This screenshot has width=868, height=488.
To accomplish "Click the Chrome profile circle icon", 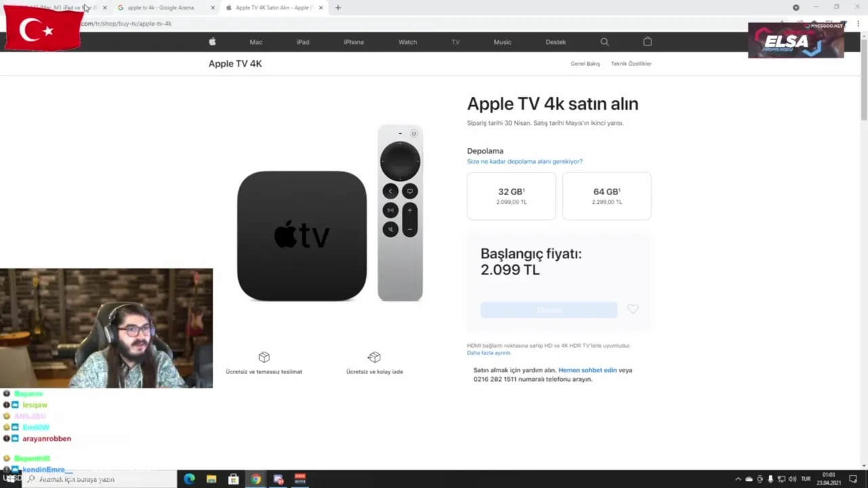I will (796, 7).
